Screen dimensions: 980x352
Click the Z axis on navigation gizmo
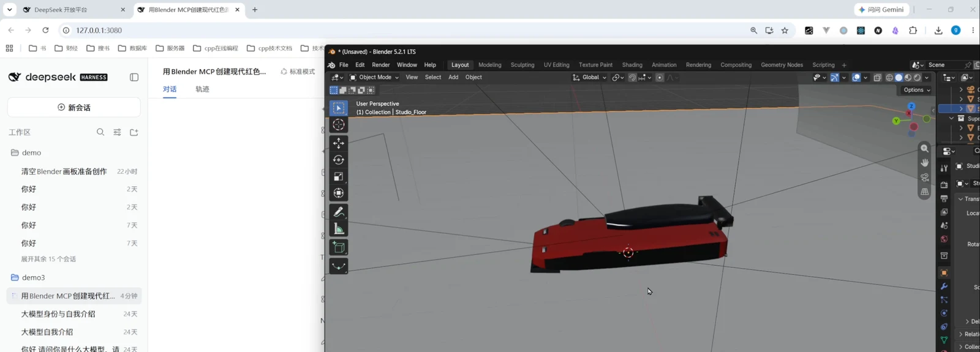[x=911, y=106]
